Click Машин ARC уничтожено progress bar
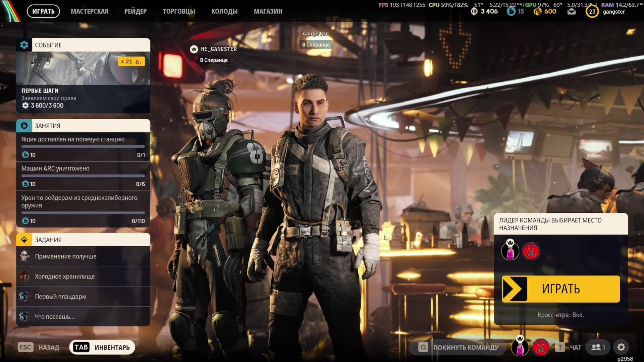Viewport: 644px width, 362px height. coord(83,176)
